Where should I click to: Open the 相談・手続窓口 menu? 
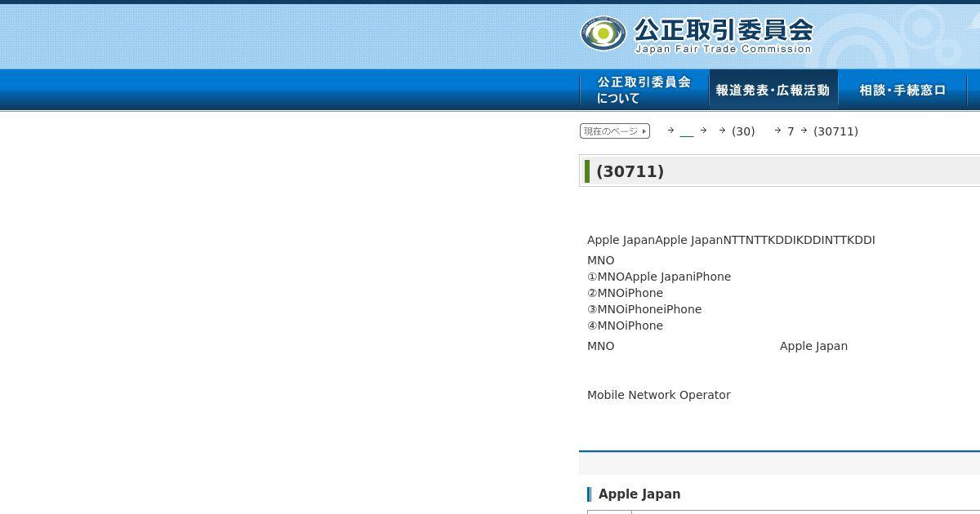pyautogui.click(x=902, y=90)
